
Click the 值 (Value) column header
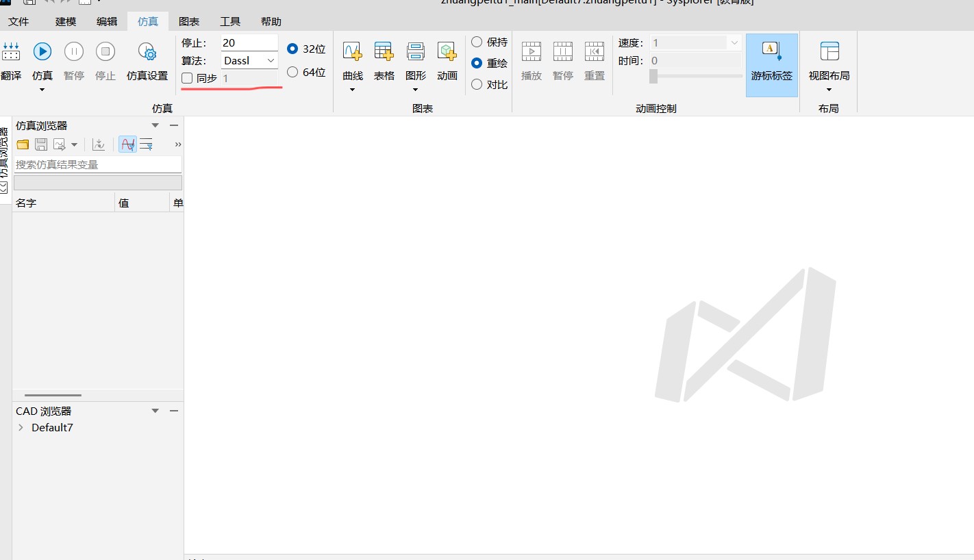click(142, 203)
